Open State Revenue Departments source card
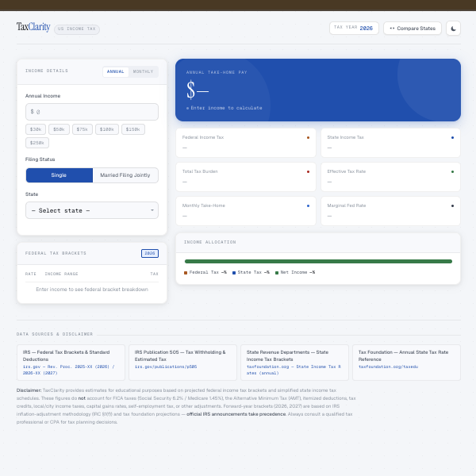The height and width of the screenshot is (476, 476). click(x=294, y=363)
